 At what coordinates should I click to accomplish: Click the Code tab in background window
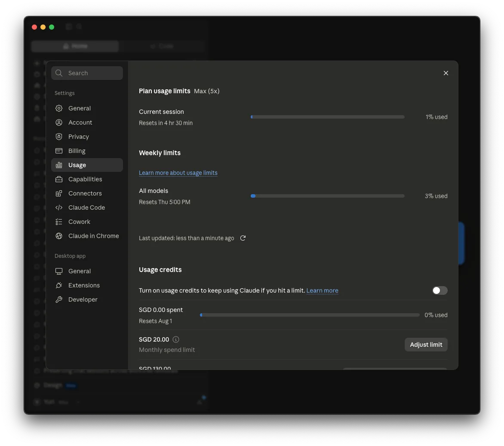tap(162, 46)
